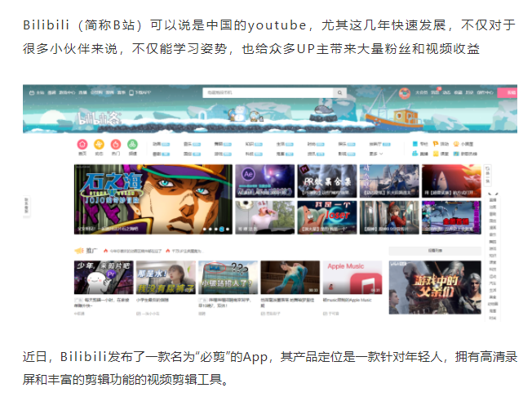
Task: Open the 那是水!我没有尿裤子 video thumbnail
Action: pos(166,277)
